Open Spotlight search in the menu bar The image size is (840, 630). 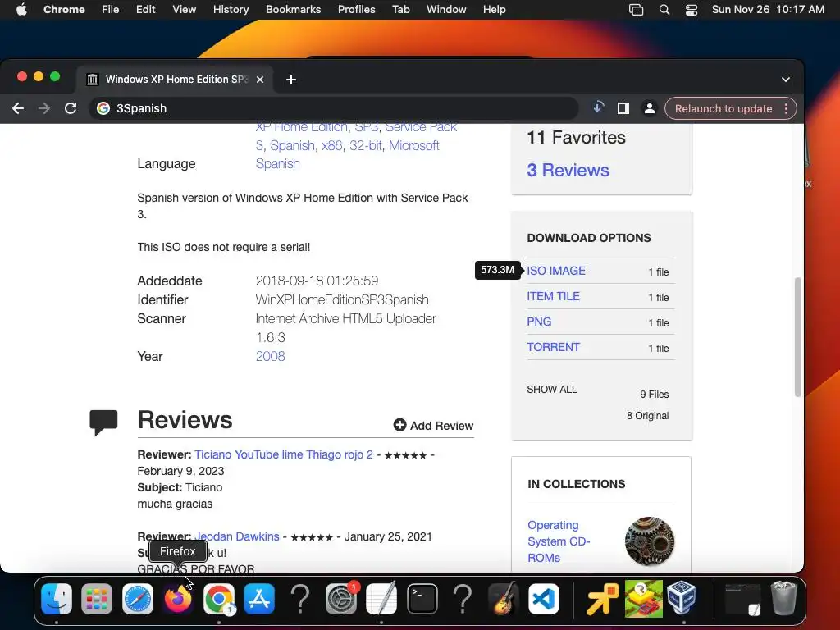coord(664,9)
